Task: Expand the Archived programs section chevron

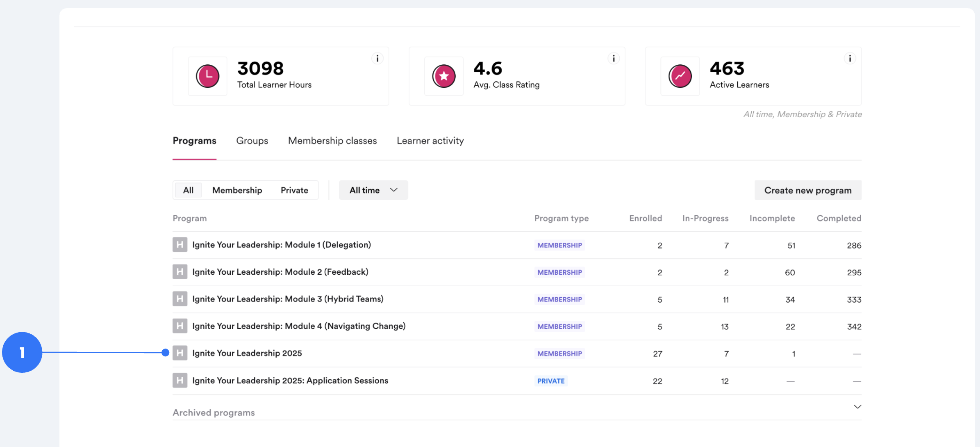Action: 857,407
